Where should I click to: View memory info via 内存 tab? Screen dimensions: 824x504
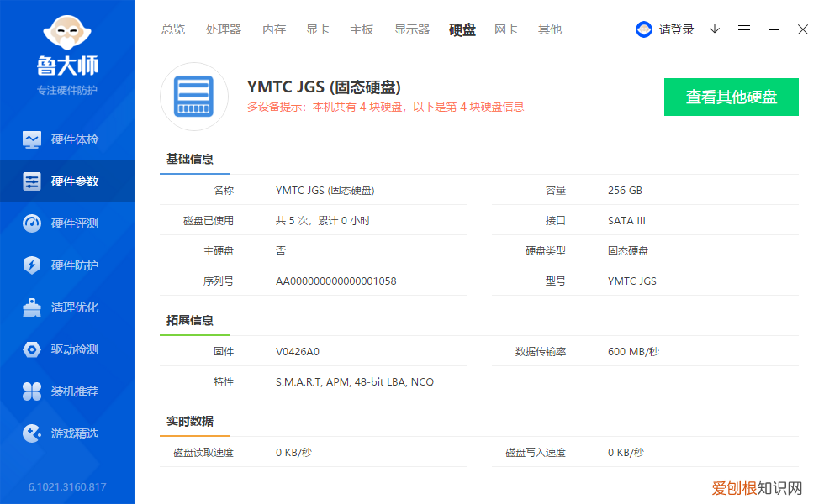click(x=274, y=29)
